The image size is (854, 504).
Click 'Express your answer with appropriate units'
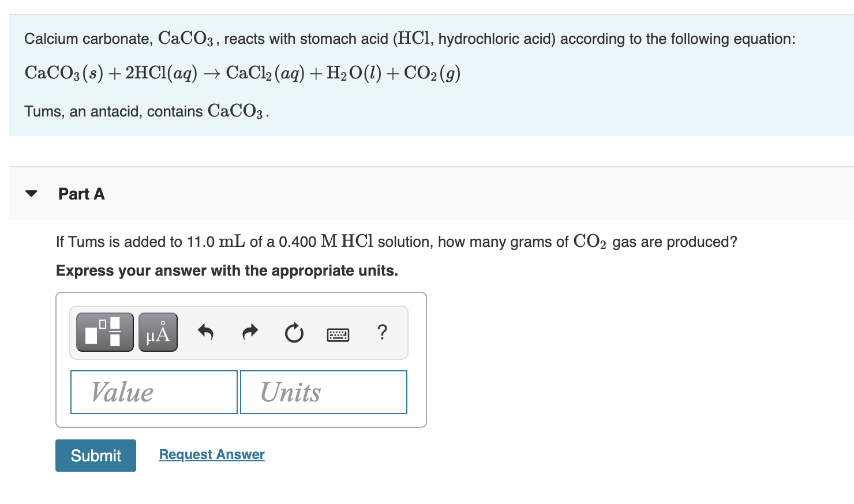(x=227, y=270)
